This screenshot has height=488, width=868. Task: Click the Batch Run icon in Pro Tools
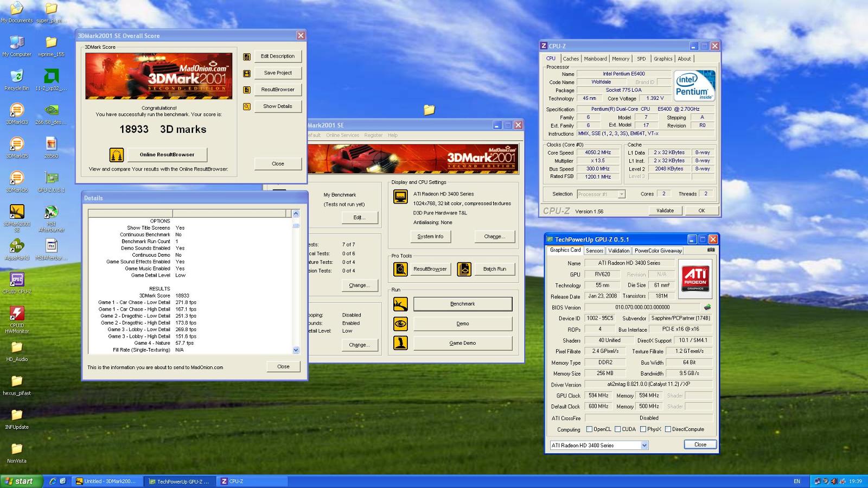point(464,269)
